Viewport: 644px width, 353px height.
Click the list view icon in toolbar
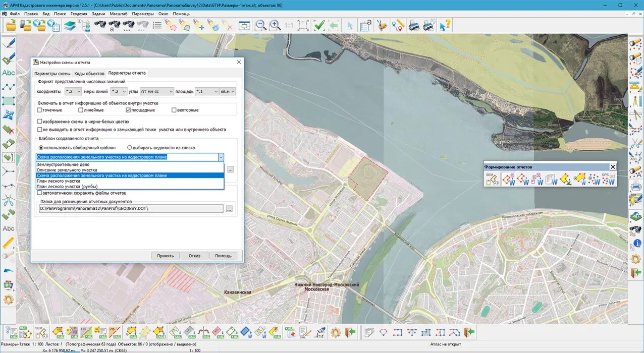[x=157, y=25]
